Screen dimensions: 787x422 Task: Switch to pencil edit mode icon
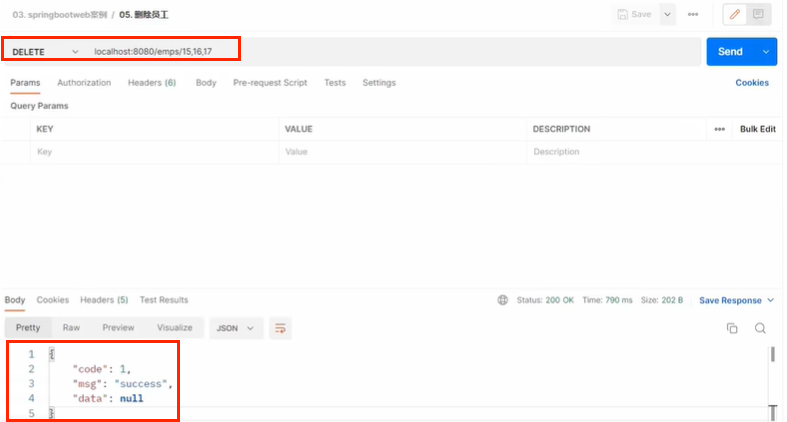point(735,15)
